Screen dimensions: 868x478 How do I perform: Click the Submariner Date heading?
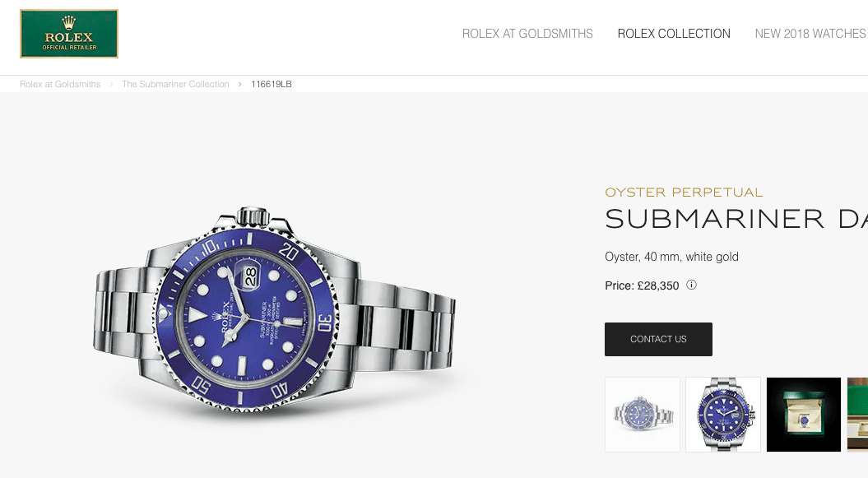pyautogui.click(x=736, y=219)
